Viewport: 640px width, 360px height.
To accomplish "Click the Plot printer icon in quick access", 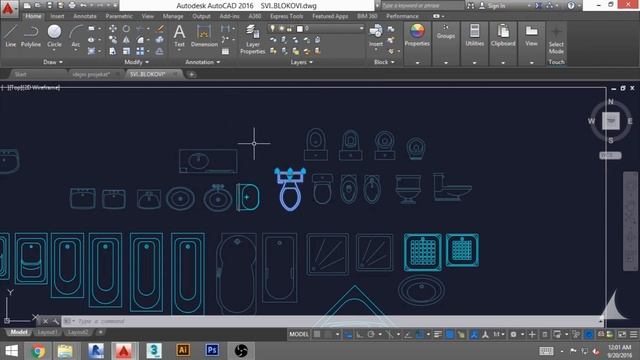I will coord(72,6).
